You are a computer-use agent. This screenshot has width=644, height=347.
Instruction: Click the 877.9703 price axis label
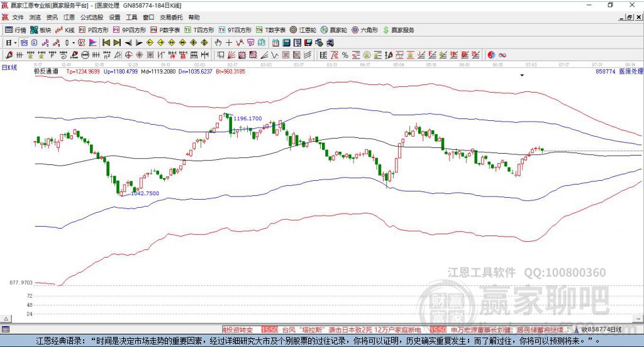pos(21,283)
